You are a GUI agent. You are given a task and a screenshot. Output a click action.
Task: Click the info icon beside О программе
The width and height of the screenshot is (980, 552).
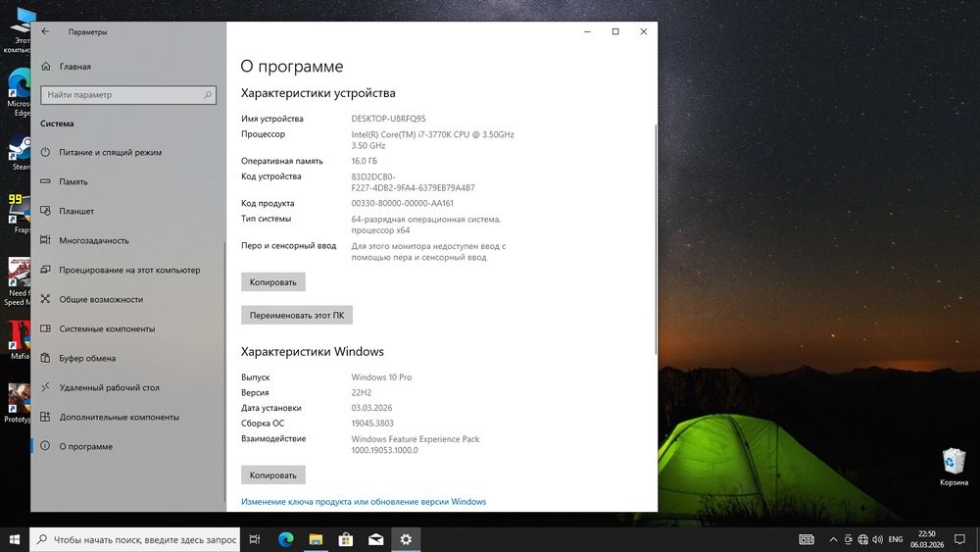click(x=46, y=446)
